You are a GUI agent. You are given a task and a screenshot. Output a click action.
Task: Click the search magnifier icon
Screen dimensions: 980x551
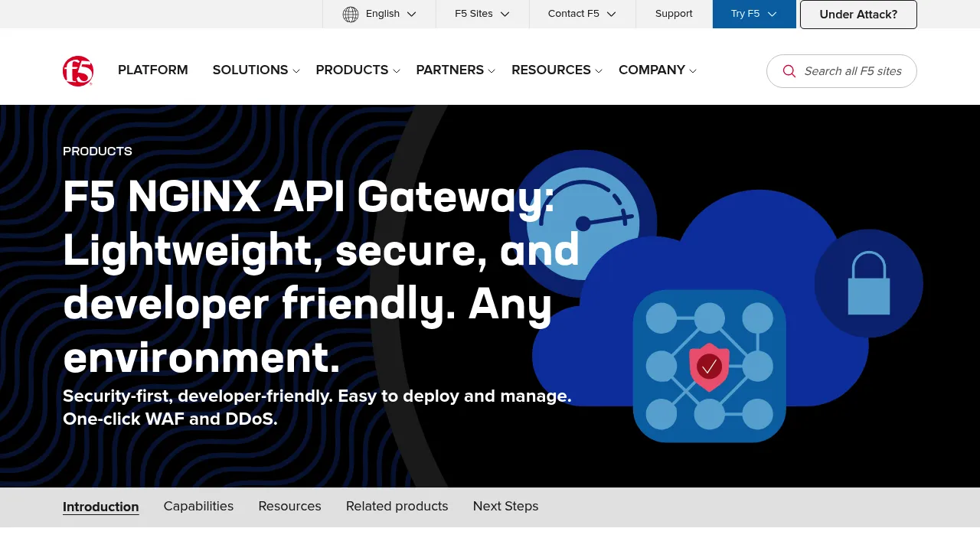(789, 71)
